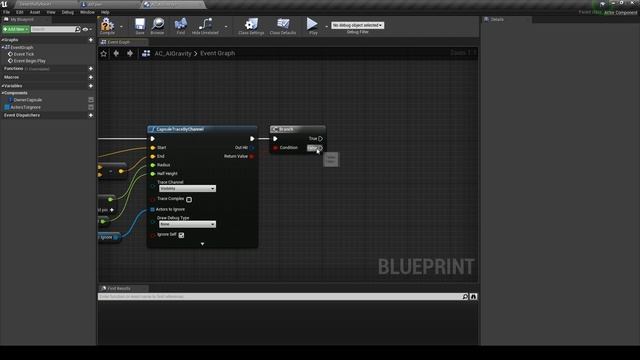This screenshot has height=360, width=640.
Task: Open the Compile options dropdown arrow
Action: (121, 26)
